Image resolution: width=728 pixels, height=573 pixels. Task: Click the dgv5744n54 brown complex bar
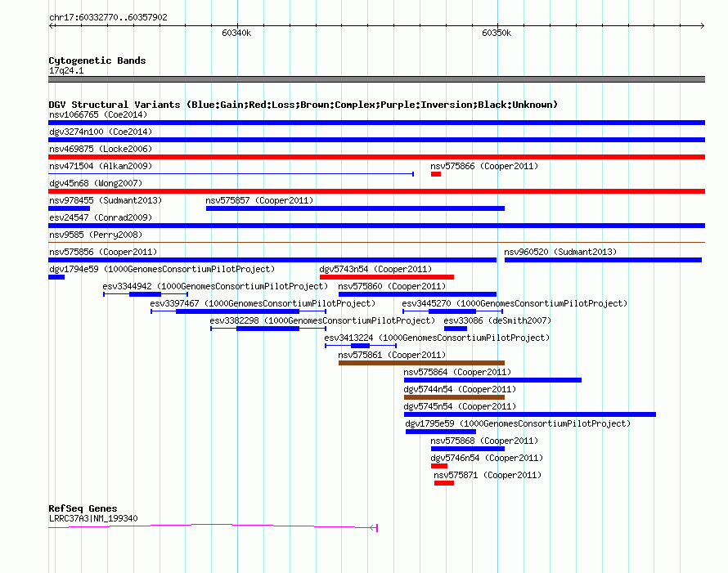click(x=454, y=397)
